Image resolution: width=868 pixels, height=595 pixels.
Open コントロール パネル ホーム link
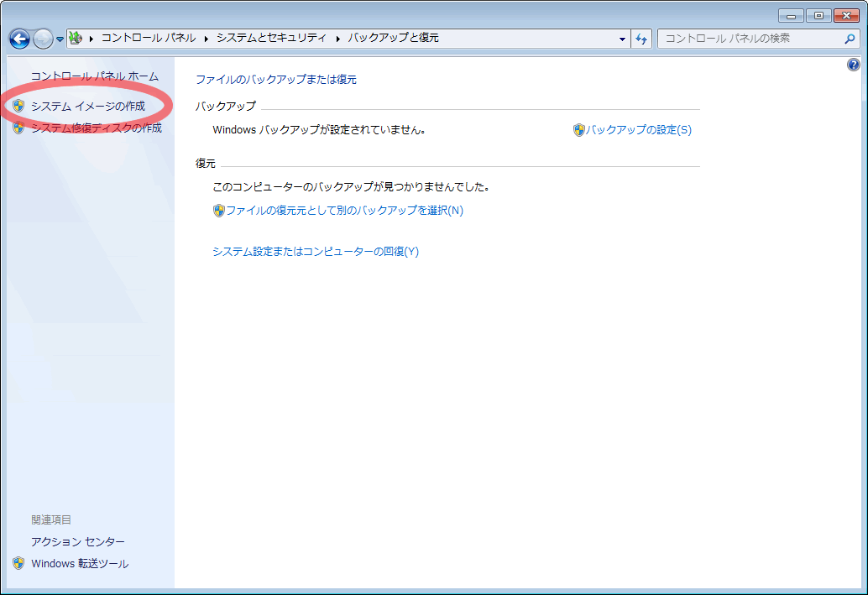click(x=95, y=76)
